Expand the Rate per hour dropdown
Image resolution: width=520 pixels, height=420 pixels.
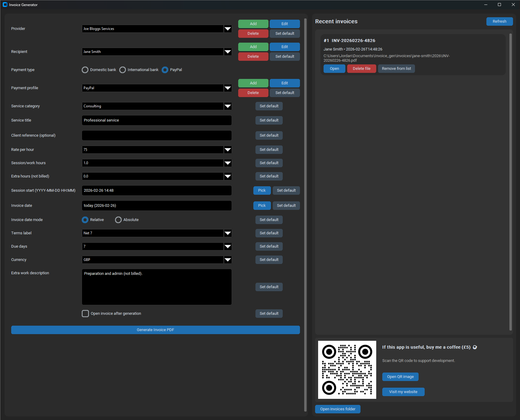(x=228, y=150)
